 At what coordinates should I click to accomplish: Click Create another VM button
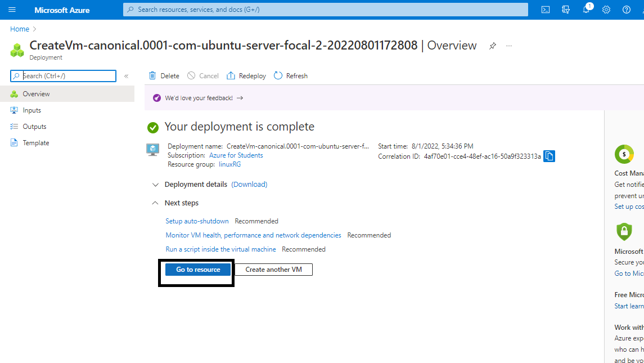(273, 270)
